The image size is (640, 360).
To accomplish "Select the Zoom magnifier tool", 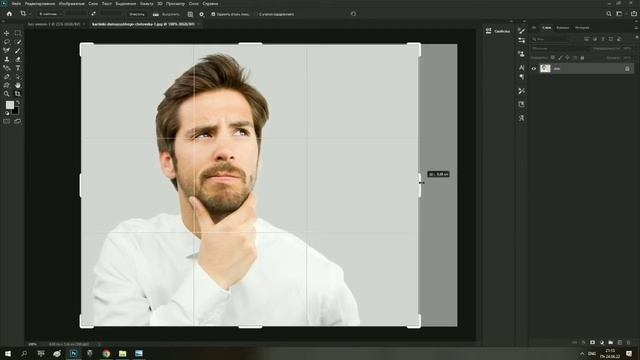I will click(7, 93).
